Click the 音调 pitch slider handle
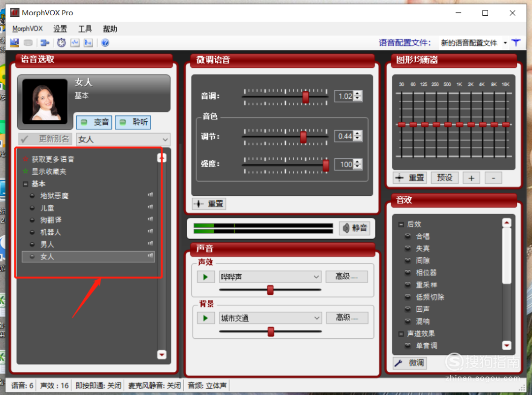 tap(306, 97)
